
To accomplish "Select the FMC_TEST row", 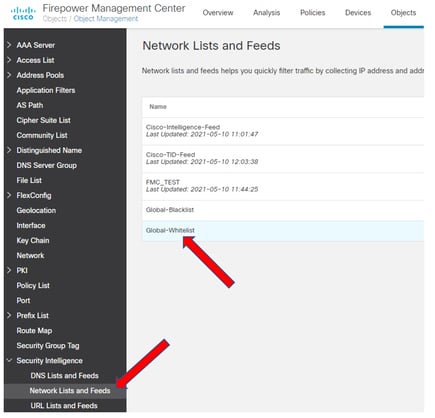I will [x=283, y=186].
